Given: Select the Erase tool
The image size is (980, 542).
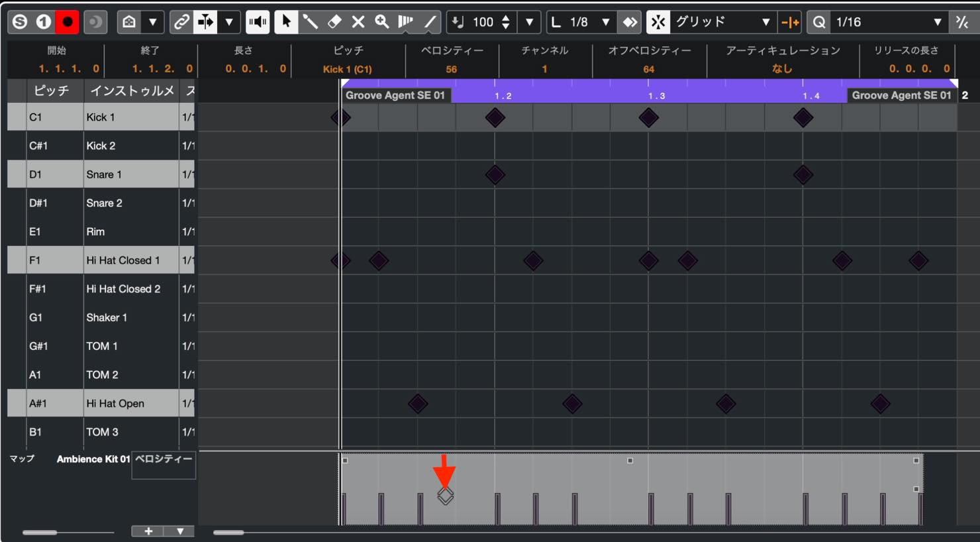Looking at the screenshot, I should 334,22.
